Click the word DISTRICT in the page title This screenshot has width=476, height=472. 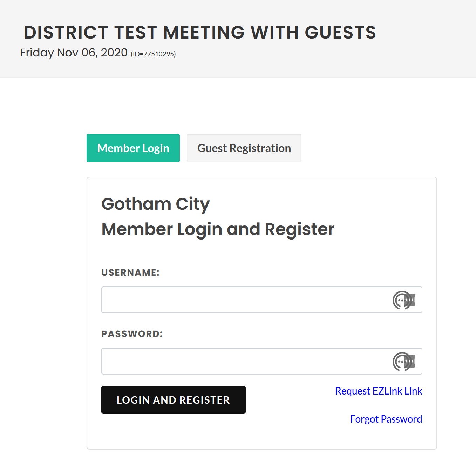(x=66, y=33)
